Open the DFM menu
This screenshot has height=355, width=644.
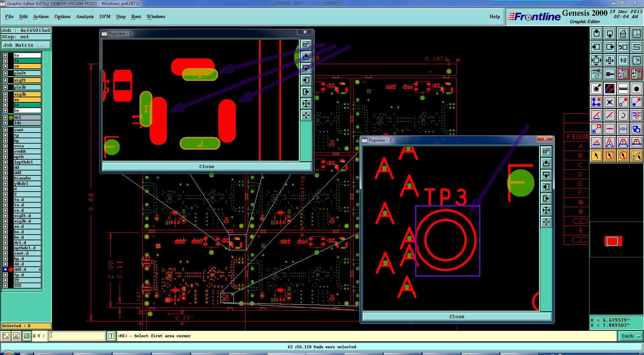pyautogui.click(x=105, y=16)
